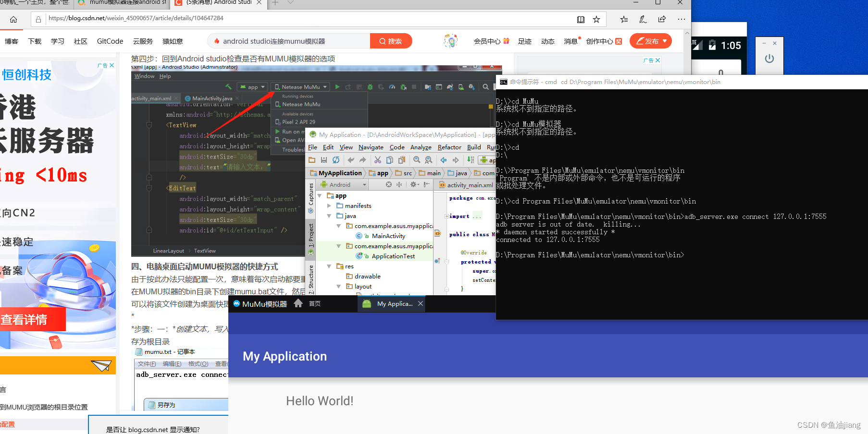Click 查看详情 ad button

coord(32,319)
